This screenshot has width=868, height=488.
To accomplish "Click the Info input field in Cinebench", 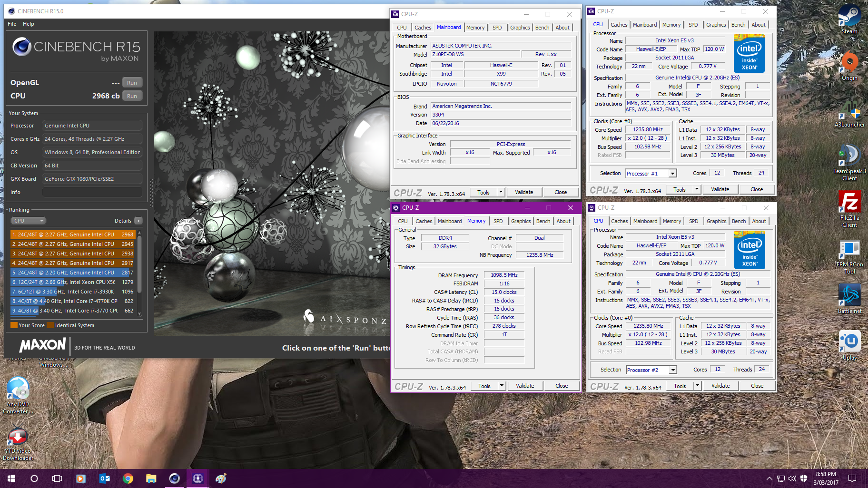I will tap(92, 192).
